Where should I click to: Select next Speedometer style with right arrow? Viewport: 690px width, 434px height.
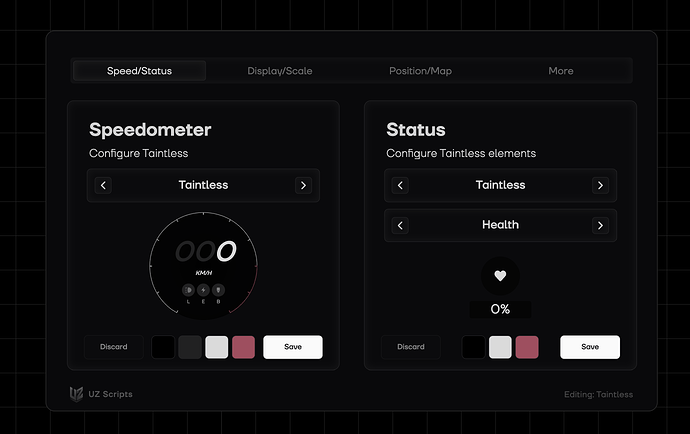pyautogui.click(x=303, y=185)
